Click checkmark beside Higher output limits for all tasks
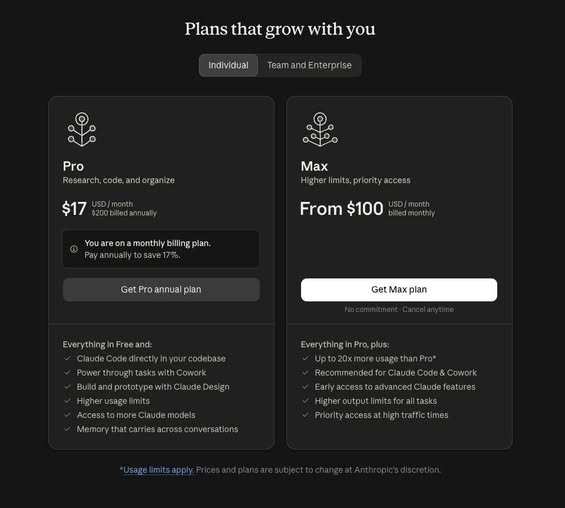Image resolution: width=565 pixels, height=508 pixels. pos(305,401)
